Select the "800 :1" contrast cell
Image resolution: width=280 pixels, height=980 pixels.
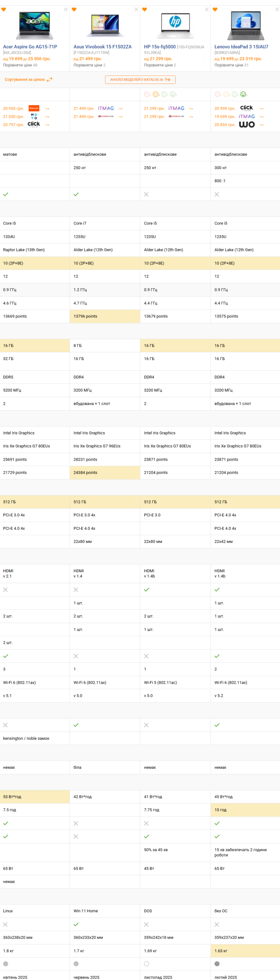point(245,181)
